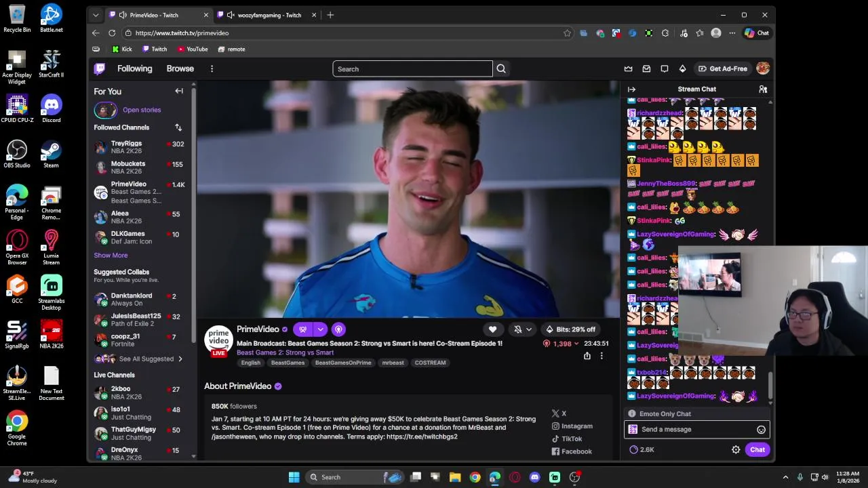Bookmark this page with the star icon

[567, 33]
